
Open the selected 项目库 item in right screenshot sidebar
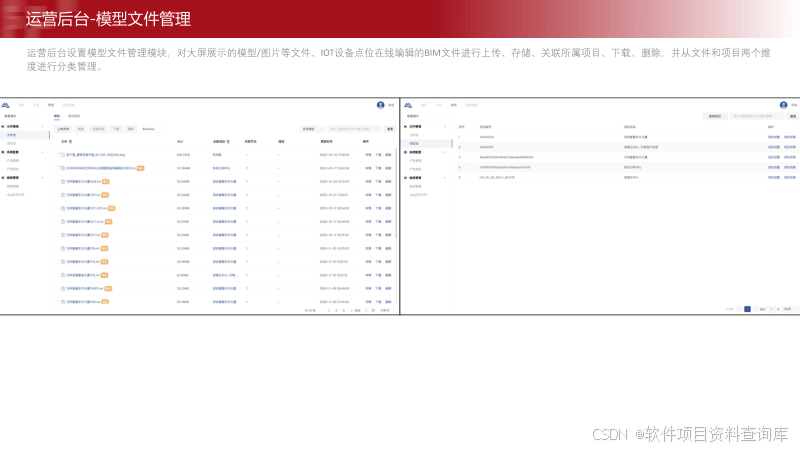pyautogui.click(x=427, y=143)
